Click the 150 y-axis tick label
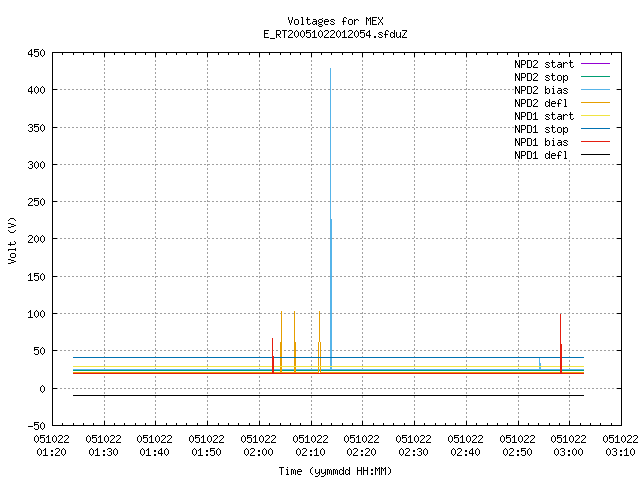The width and height of the screenshot is (640, 480). [x=36, y=277]
